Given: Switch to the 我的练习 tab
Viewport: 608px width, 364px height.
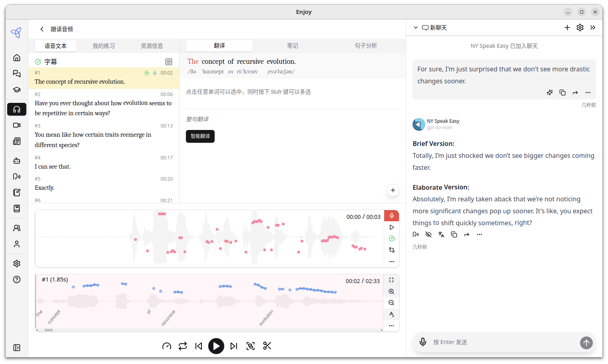Looking at the screenshot, I should [x=104, y=46].
